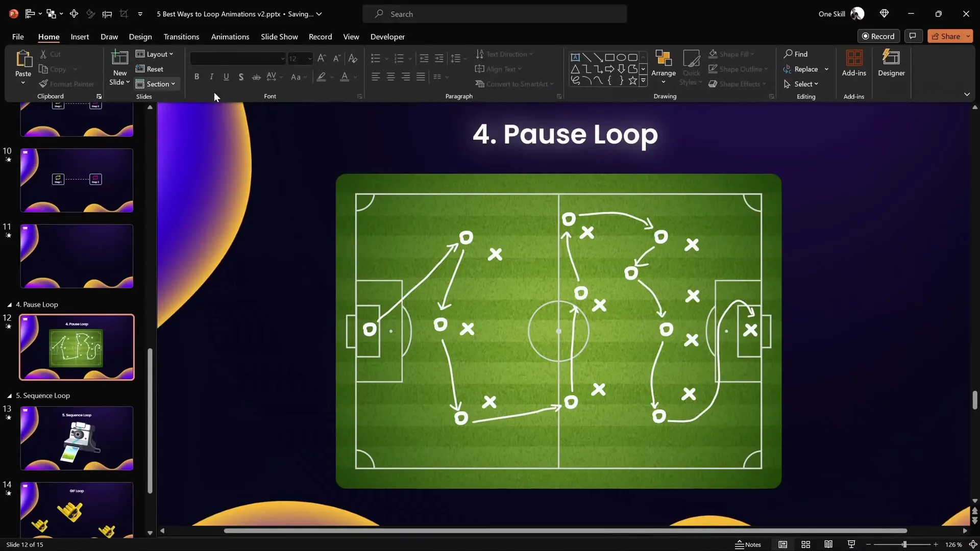Viewport: 980px width, 551px height.
Task: Toggle Underline formatting
Action: [226, 77]
